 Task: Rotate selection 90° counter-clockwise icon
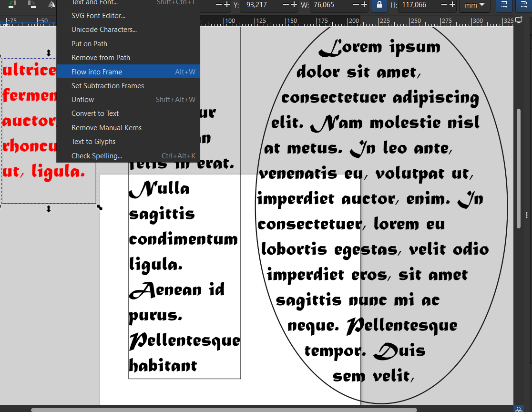coord(12,4)
